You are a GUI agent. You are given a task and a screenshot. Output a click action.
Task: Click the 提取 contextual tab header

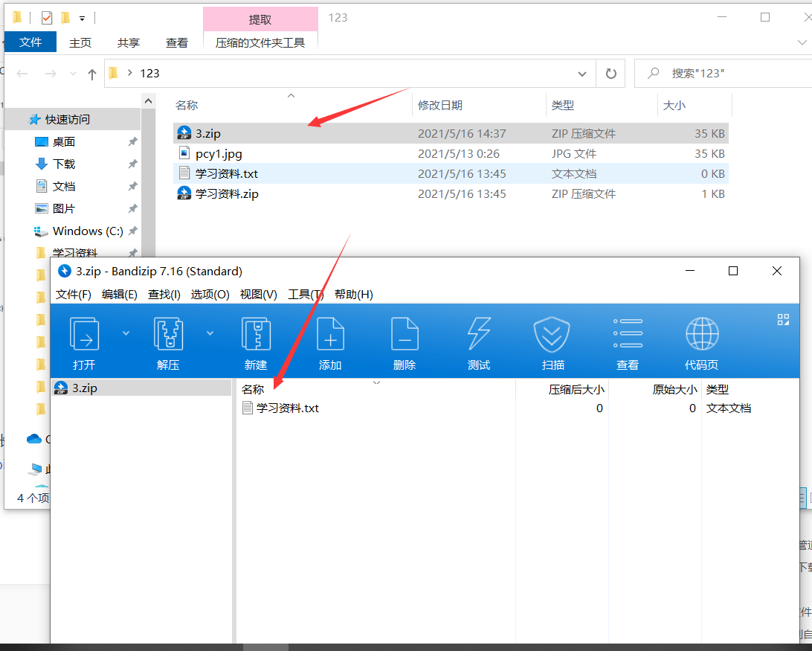260,19
